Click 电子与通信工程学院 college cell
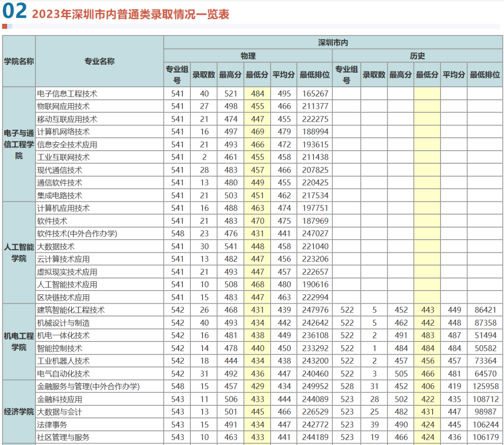 pos(19,144)
